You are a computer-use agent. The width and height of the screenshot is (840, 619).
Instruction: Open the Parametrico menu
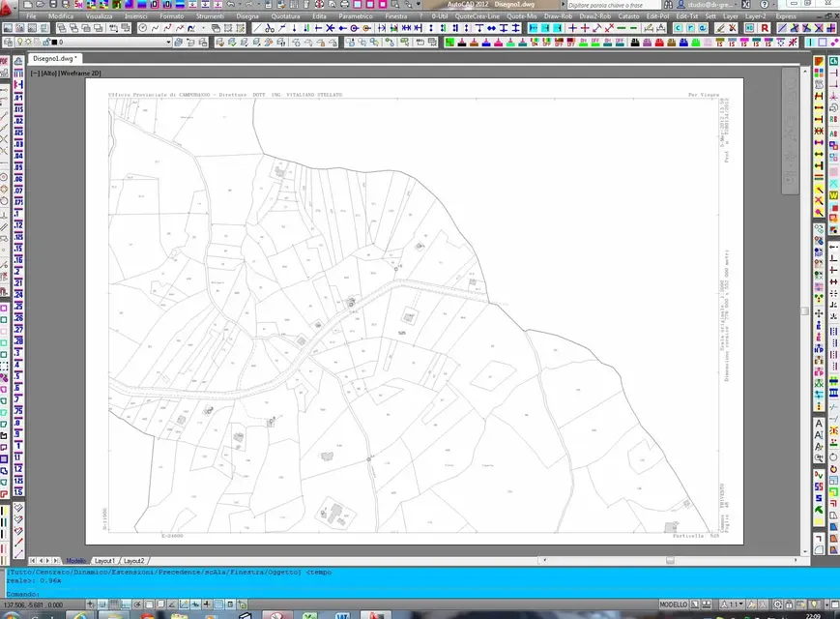pyautogui.click(x=355, y=16)
